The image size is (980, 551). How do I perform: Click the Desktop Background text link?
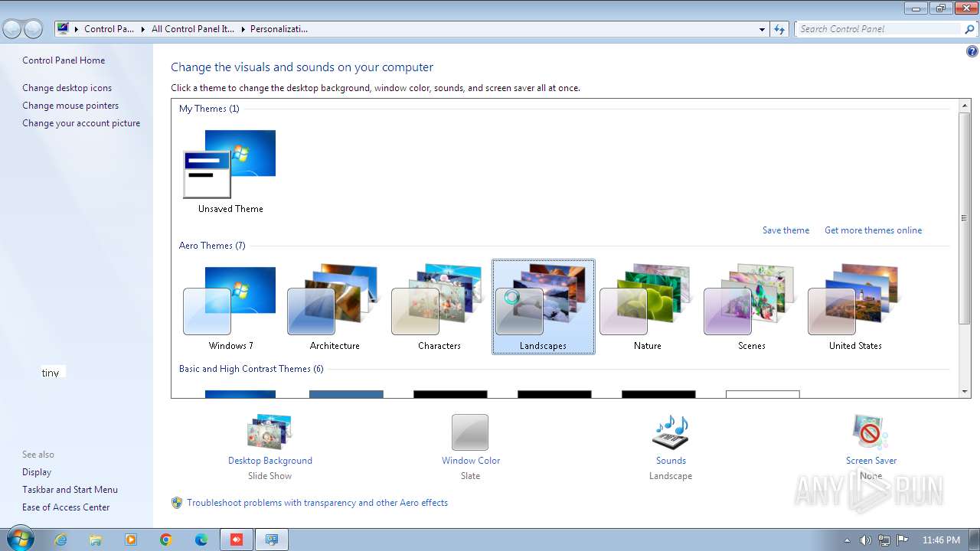pyautogui.click(x=270, y=461)
